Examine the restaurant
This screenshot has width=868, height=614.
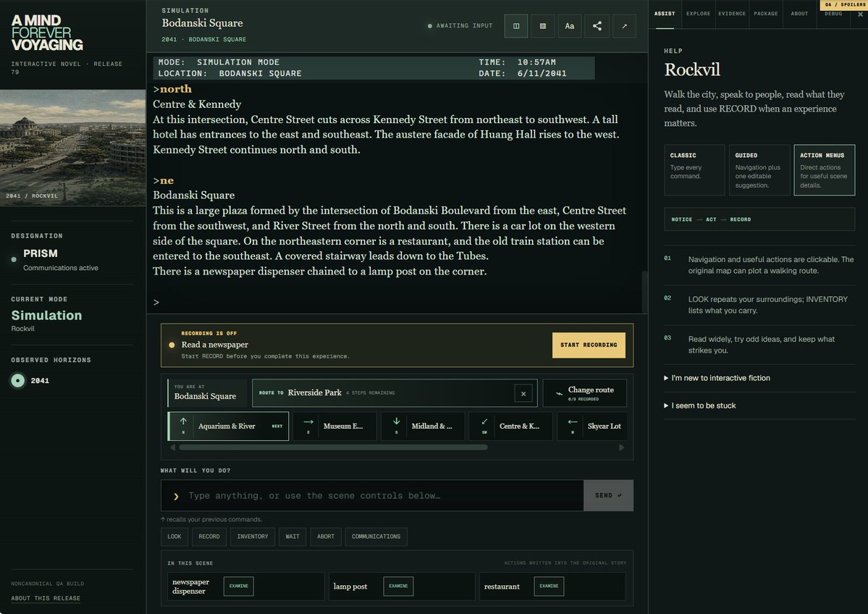point(549,586)
